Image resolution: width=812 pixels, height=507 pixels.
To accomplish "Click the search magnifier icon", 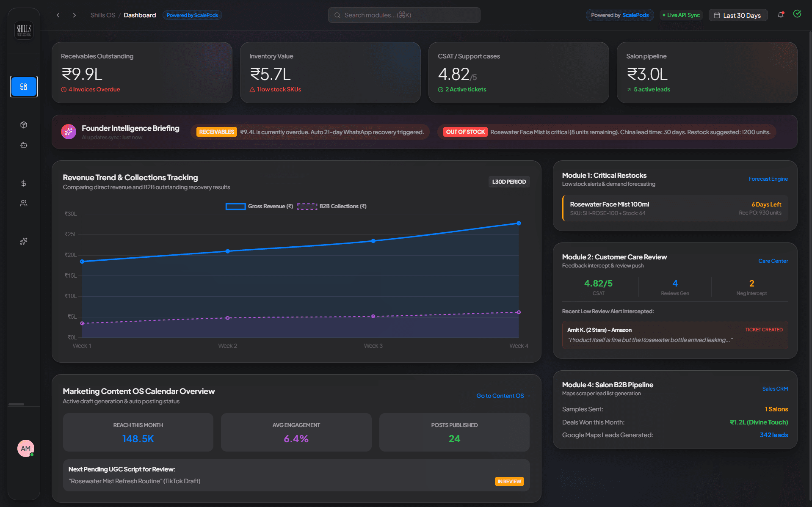I will click(x=337, y=15).
